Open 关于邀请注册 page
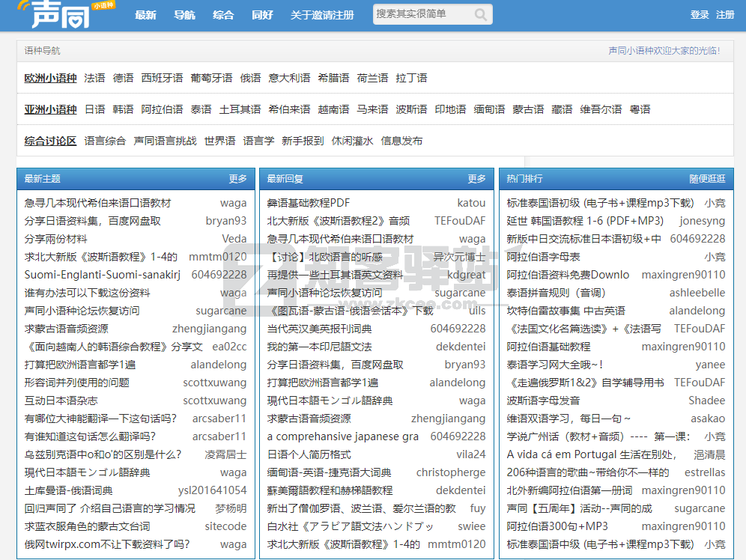 [322, 14]
